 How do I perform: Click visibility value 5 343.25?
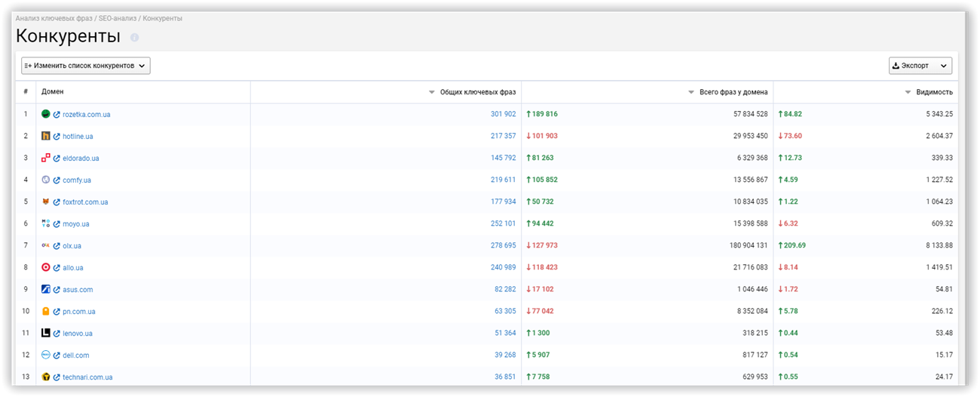940,115
